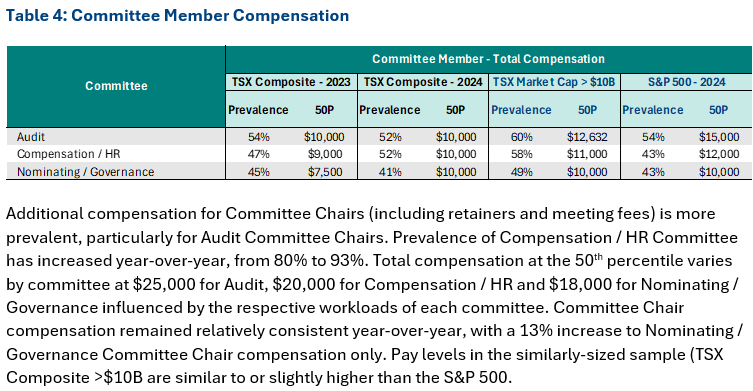Click the $7,500 Nominating / Governance cell

click(x=325, y=172)
